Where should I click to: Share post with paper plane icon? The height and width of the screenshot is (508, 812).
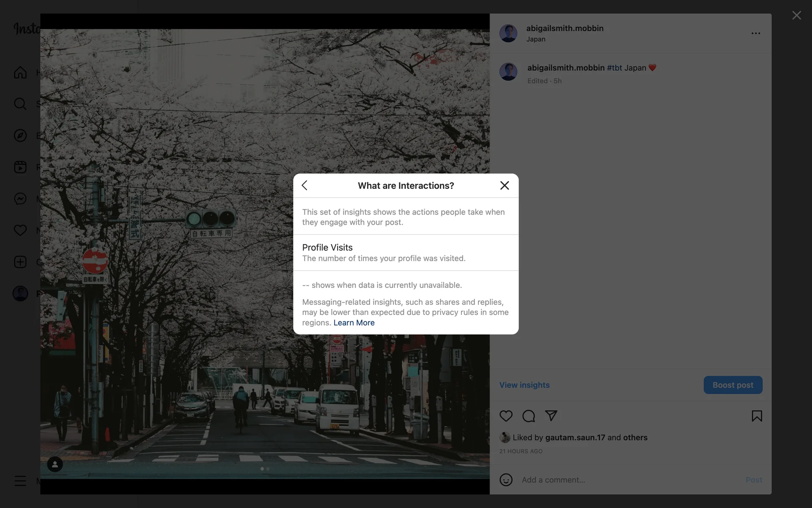click(x=551, y=416)
